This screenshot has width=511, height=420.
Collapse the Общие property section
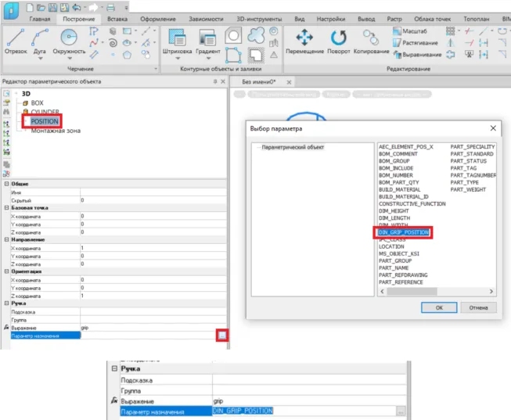(x=6, y=184)
